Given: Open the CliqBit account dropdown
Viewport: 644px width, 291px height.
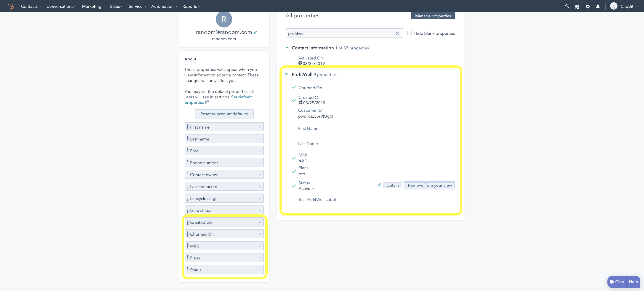Looking at the screenshot, I should tap(628, 6).
